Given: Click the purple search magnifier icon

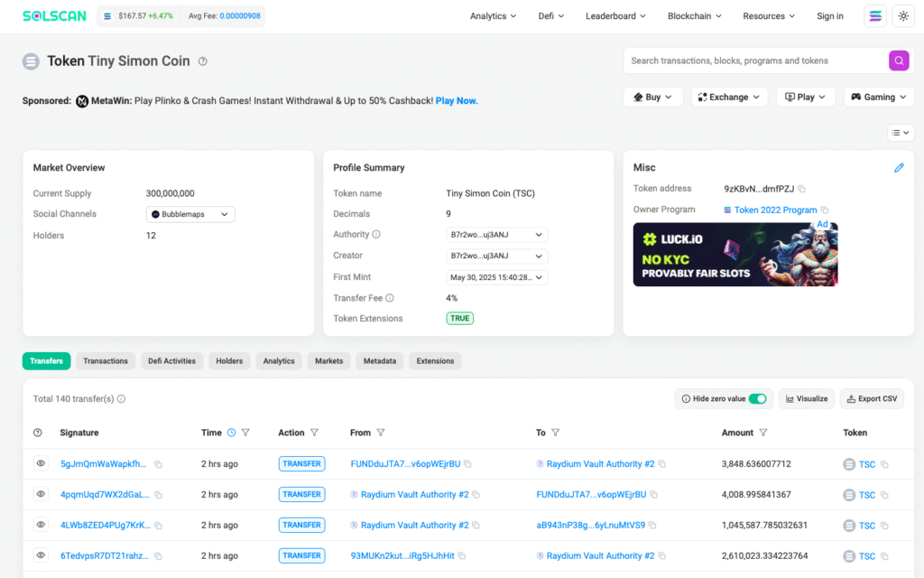Looking at the screenshot, I should tap(899, 61).
